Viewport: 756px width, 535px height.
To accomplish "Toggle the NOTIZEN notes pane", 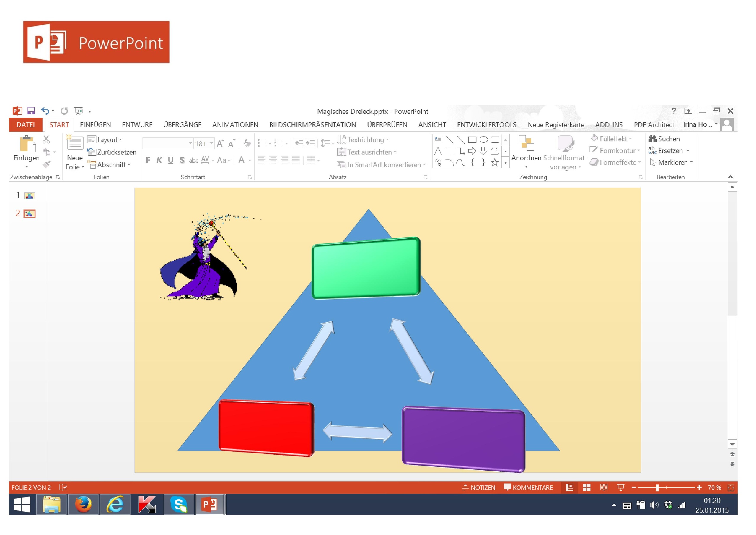I will [478, 487].
